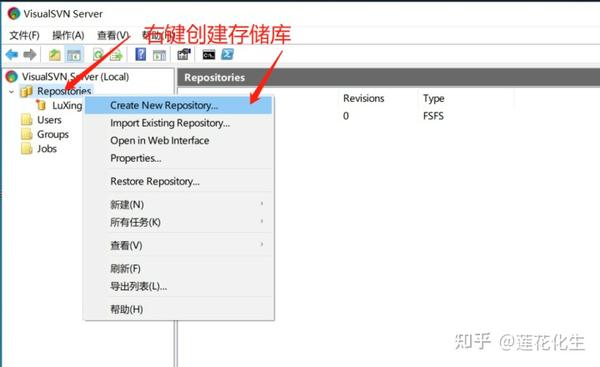Open the 查看(V) menu in menu bar

pos(113,36)
